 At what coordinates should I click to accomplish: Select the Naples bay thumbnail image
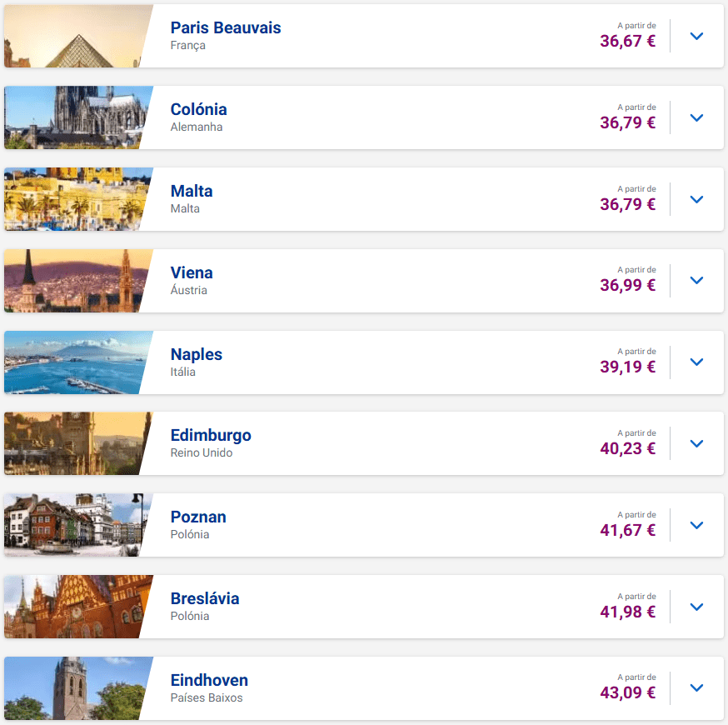click(x=75, y=362)
